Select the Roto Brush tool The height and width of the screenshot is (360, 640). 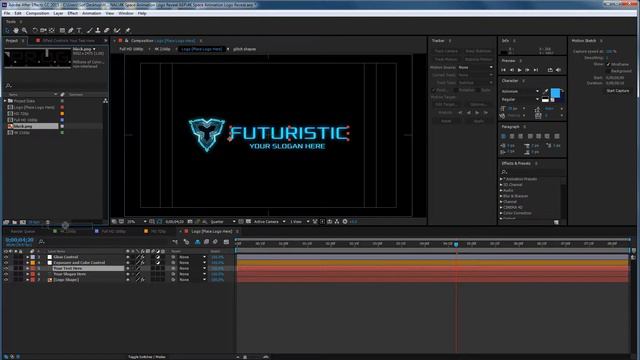tap(117, 30)
